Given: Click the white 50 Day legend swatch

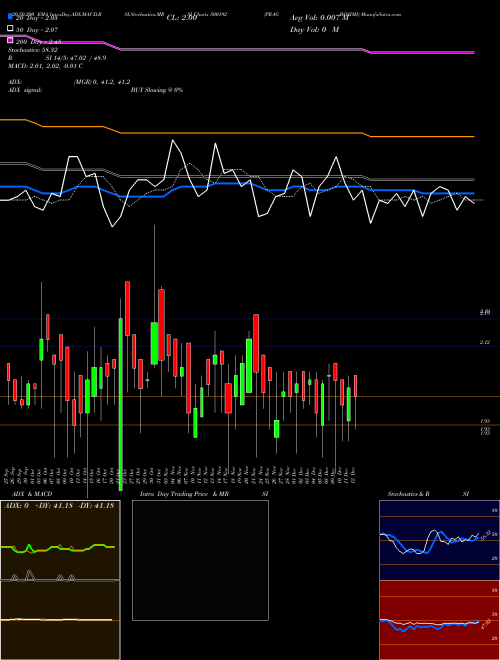Looking at the screenshot, I should pos(11,29).
